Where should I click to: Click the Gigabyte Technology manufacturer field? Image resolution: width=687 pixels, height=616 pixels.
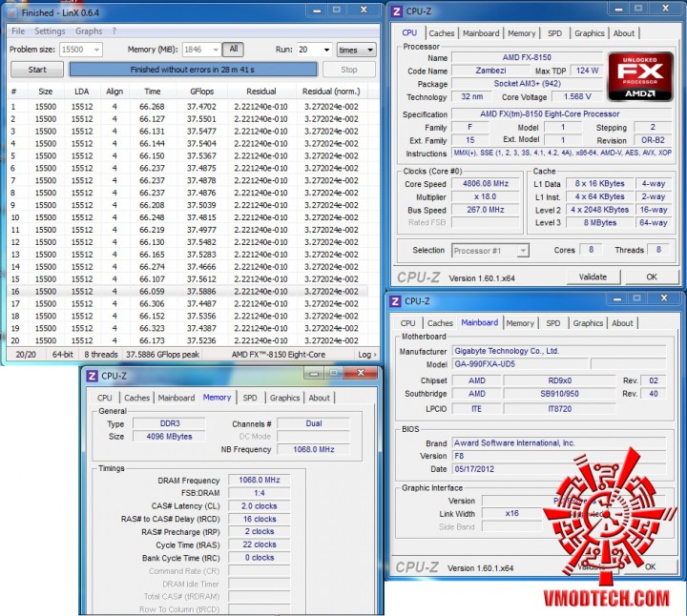tap(558, 351)
